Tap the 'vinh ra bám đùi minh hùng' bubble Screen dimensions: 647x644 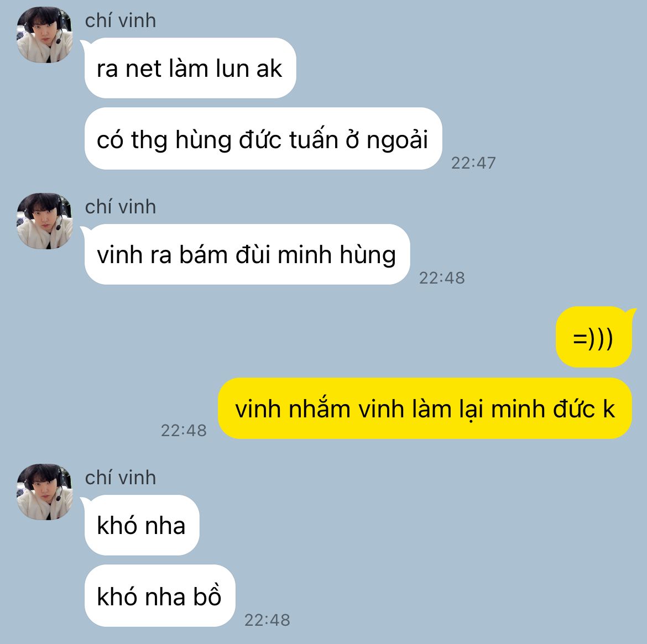[x=247, y=254]
